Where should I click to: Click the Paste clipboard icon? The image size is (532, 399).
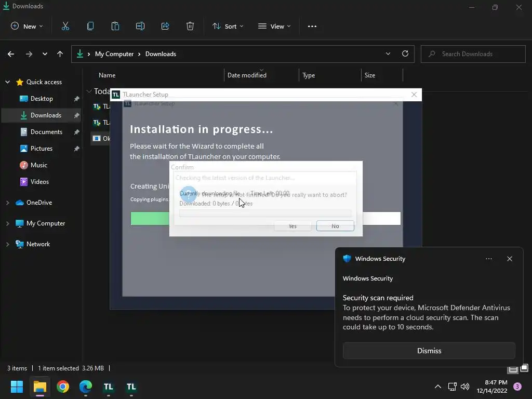tap(115, 26)
